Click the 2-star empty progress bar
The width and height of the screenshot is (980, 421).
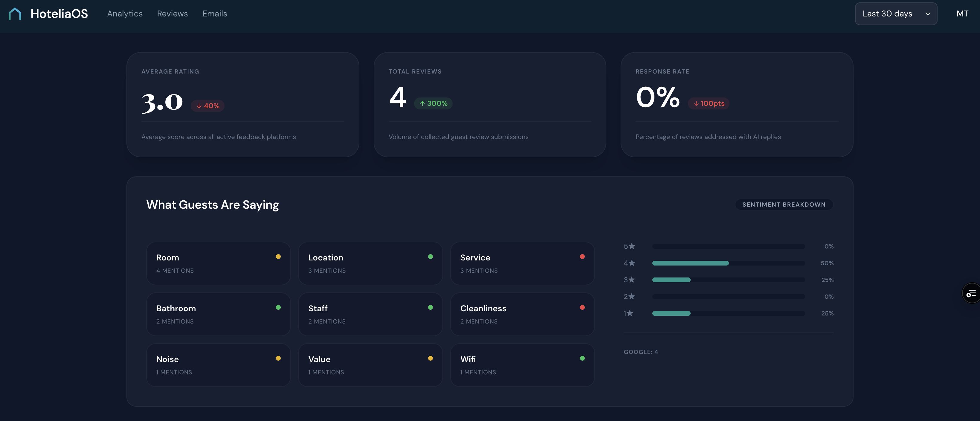[728, 297]
